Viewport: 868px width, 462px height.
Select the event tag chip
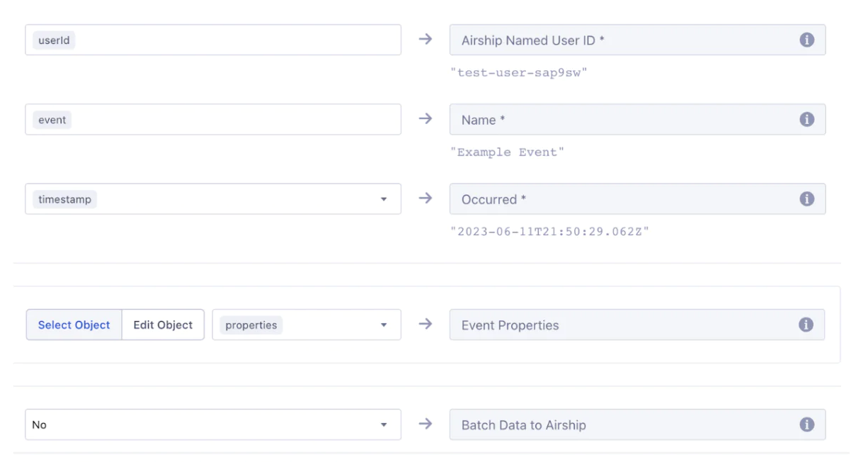pos(52,120)
